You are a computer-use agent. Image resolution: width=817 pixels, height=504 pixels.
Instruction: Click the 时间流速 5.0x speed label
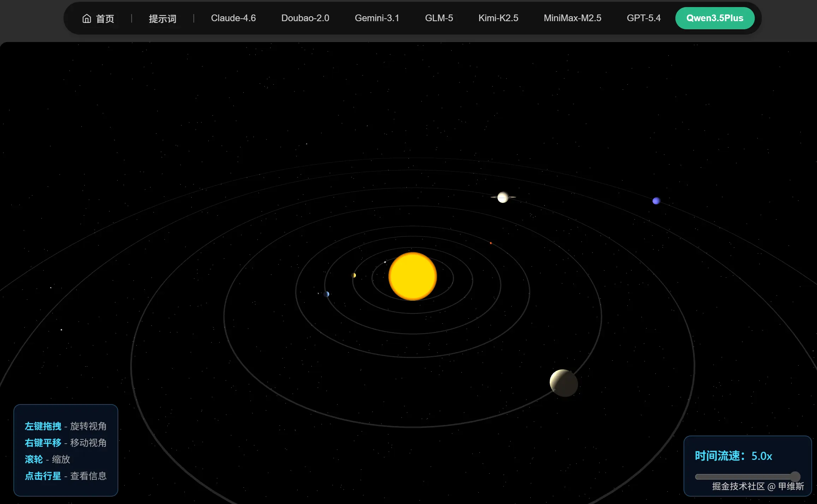coord(733,456)
